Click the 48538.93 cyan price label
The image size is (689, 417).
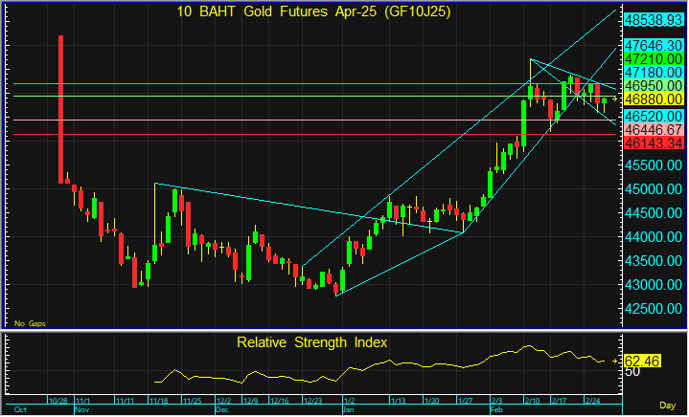pos(654,20)
